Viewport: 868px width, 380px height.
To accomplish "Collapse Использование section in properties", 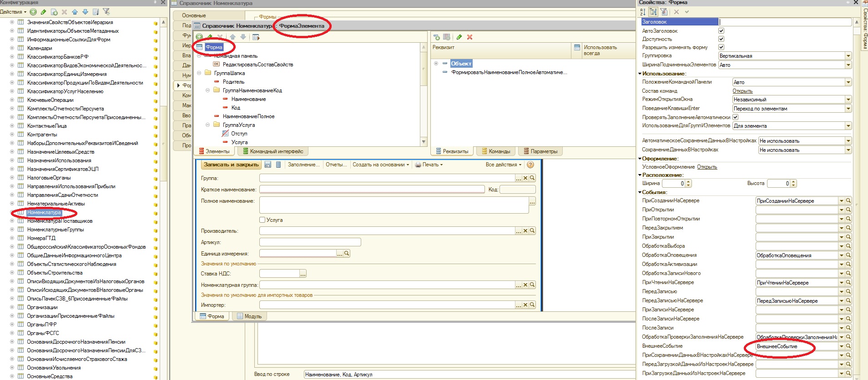I will tap(640, 74).
